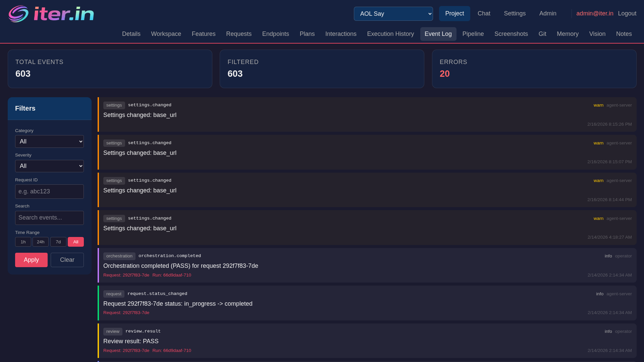The width and height of the screenshot is (644, 362).
Task: Click Run 66d9daaf-710 in review event
Action: tap(172, 350)
